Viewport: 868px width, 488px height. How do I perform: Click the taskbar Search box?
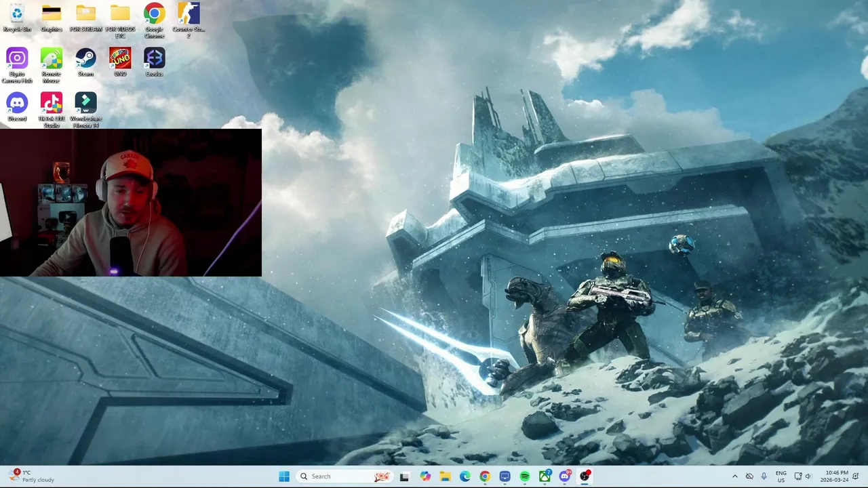344,476
